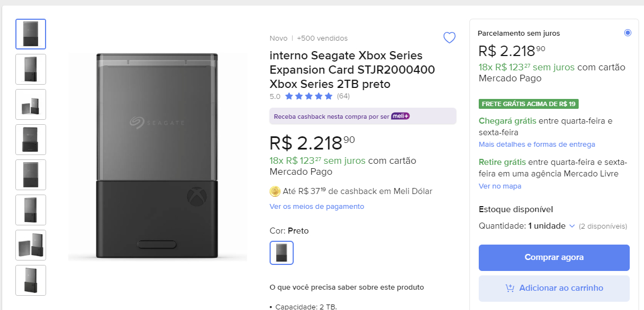Screen dimensions: 644x310
Task: Click the five-star rating stars
Action: (309, 96)
